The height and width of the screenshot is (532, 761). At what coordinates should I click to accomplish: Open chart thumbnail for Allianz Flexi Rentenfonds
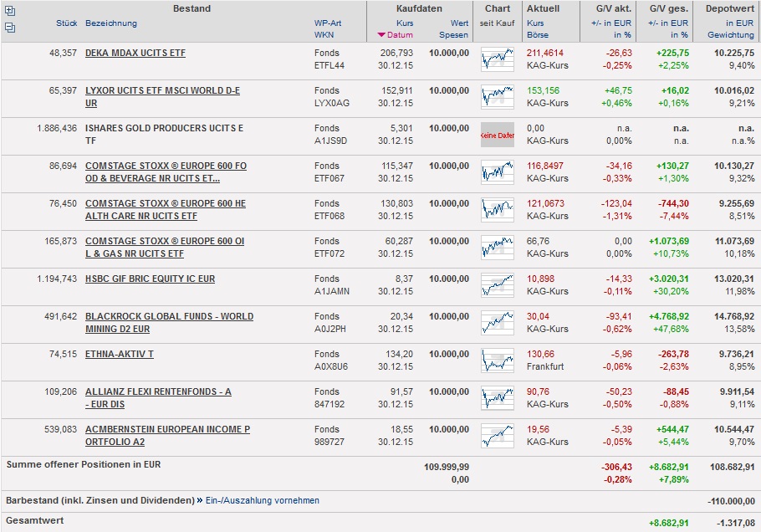click(498, 398)
